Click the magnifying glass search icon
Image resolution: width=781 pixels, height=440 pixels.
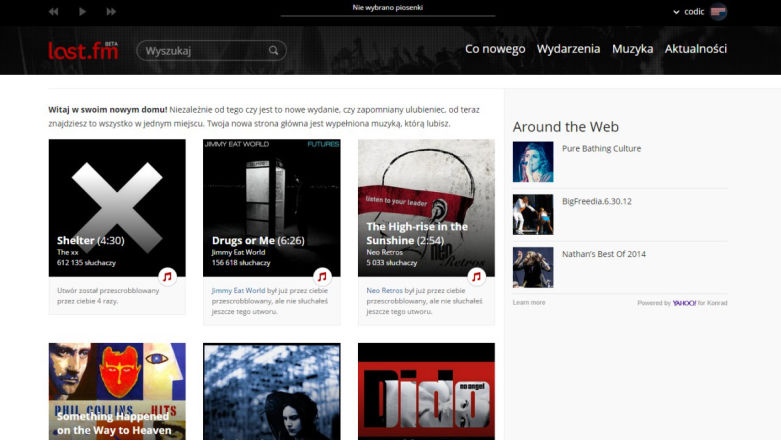(x=273, y=50)
